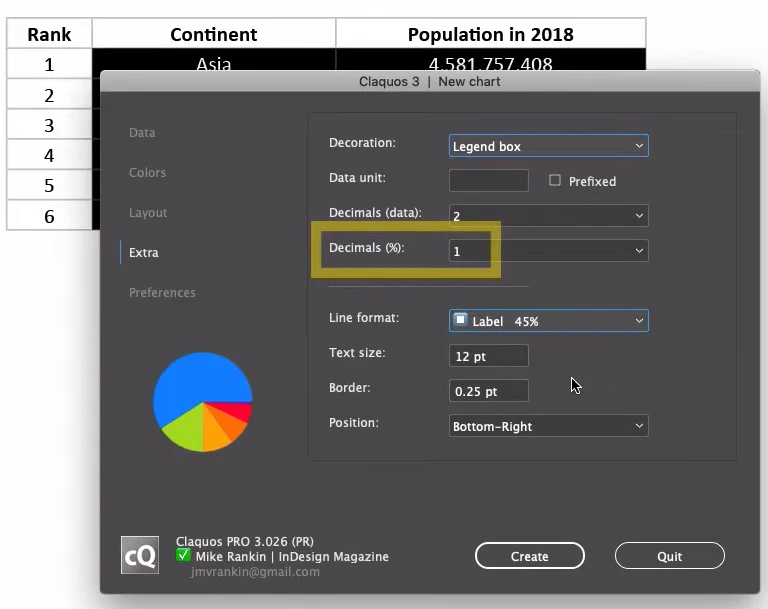
Task: Click the pie chart preview thumbnail
Action: [x=203, y=402]
